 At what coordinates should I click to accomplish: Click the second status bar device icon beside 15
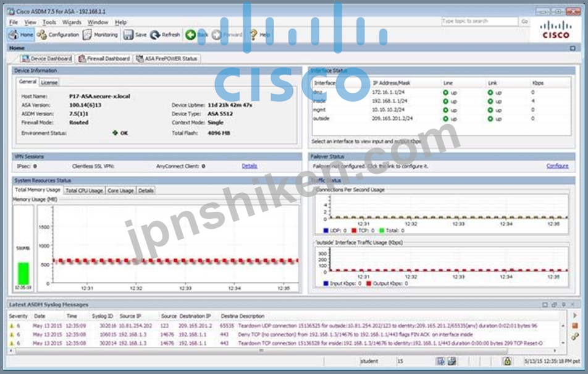[452, 361]
